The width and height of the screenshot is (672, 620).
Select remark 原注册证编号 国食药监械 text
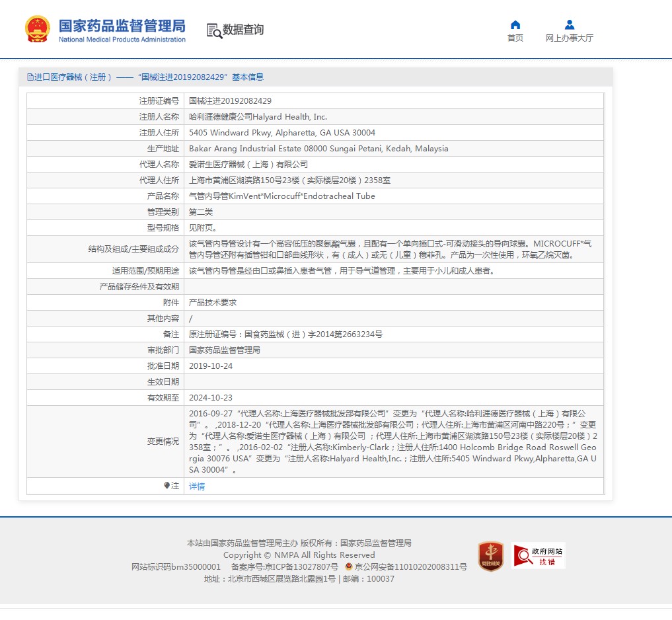286,334
